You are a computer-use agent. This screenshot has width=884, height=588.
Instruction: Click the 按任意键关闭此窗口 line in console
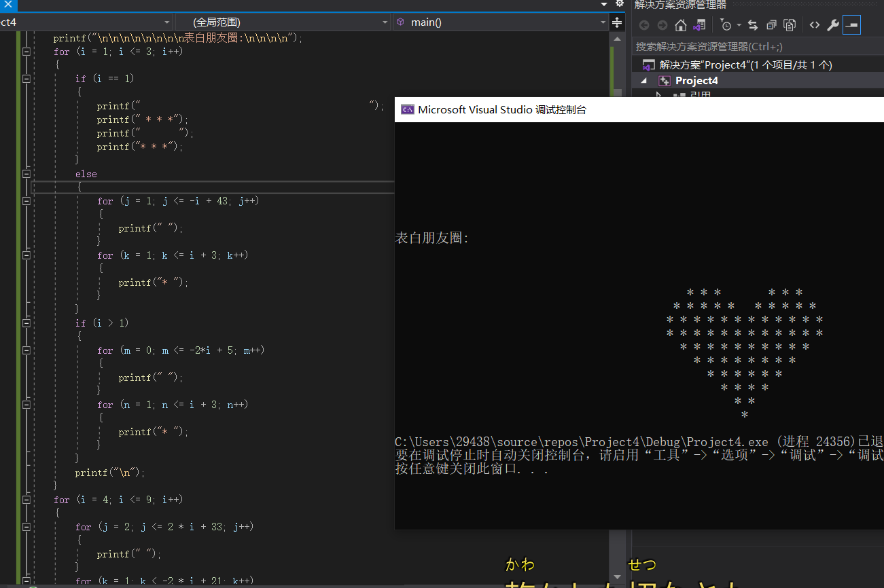pyautogui.click(x=472, y=469)
